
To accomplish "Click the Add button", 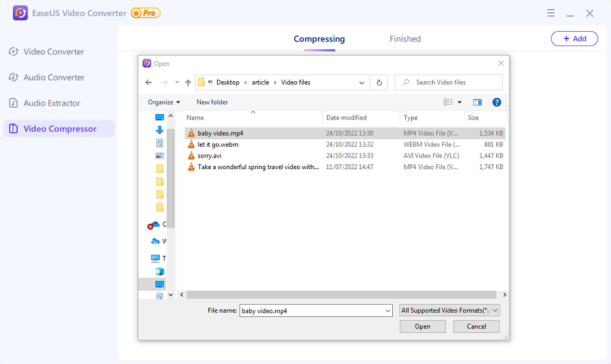I will pos(574,38).
